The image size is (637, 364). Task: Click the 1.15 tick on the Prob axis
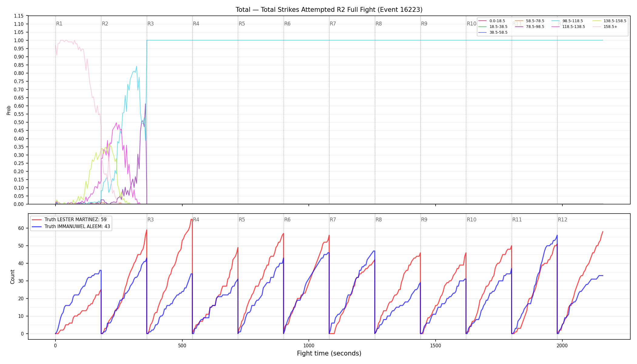point(19,16)
